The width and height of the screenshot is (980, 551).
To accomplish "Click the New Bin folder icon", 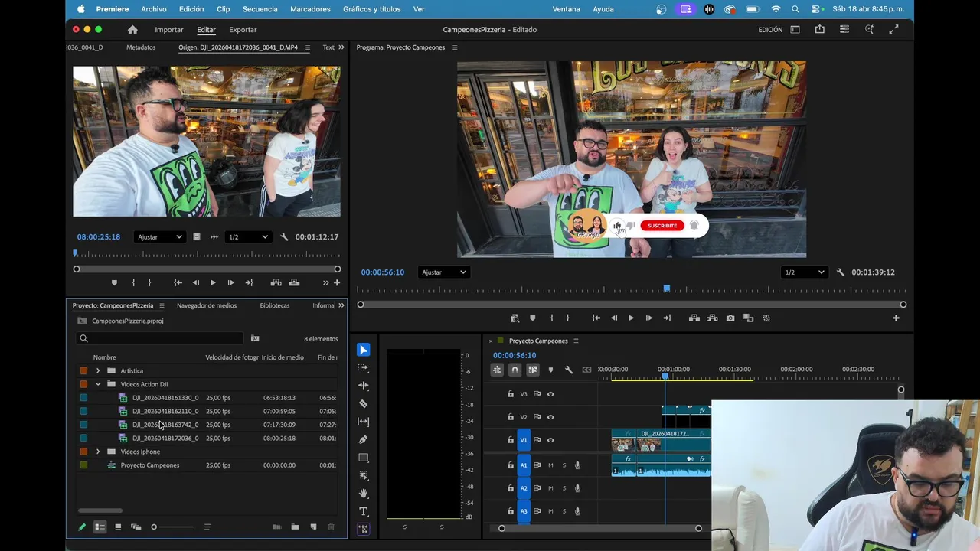I will (x=295, y=527).
